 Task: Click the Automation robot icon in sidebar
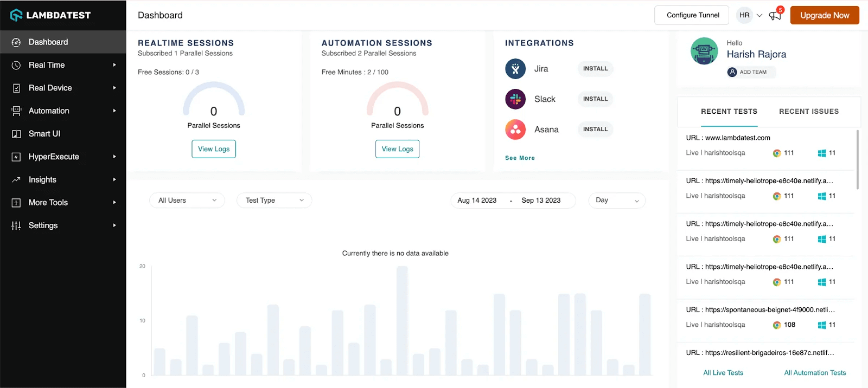pos(16,111)
